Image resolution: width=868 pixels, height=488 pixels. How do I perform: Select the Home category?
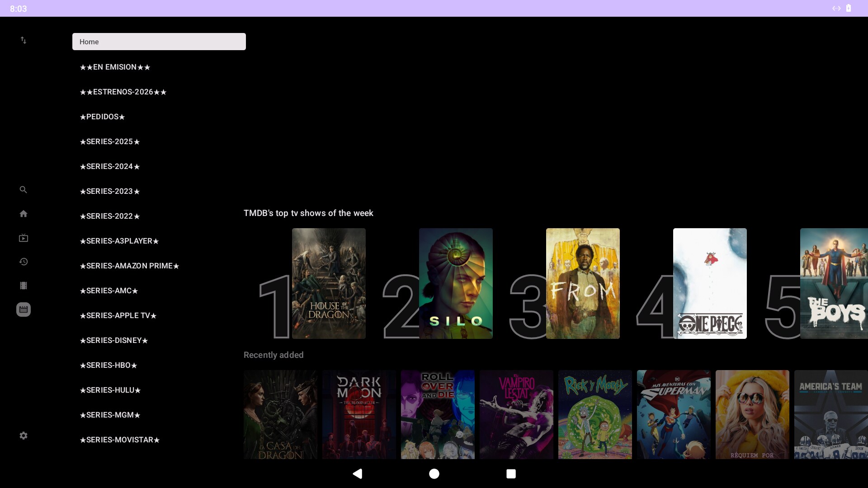click(159, 42)
